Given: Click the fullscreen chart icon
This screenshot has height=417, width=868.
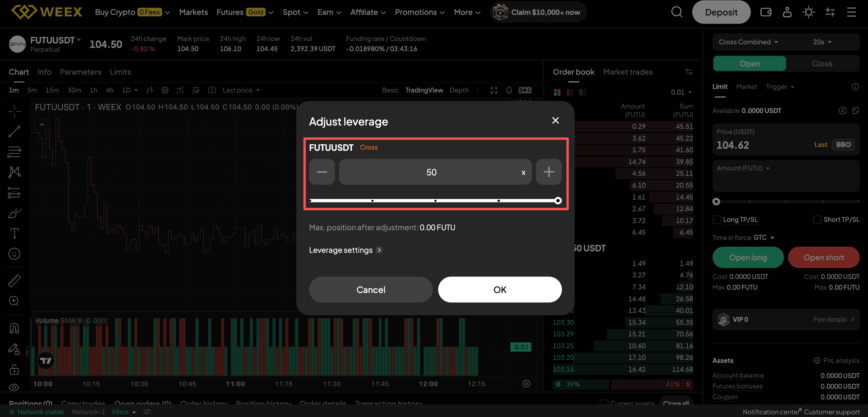Looking at the screenshot, I should pyautogui.click(x=494, y=90).
